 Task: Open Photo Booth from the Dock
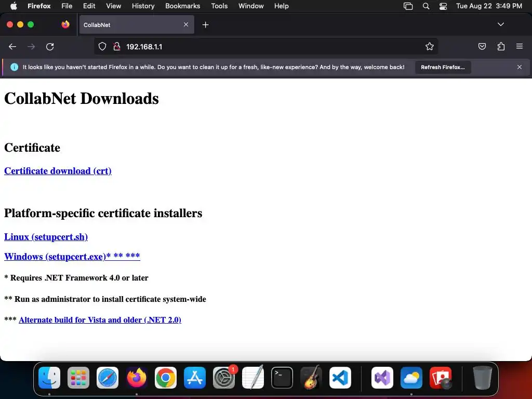point(441,378)
